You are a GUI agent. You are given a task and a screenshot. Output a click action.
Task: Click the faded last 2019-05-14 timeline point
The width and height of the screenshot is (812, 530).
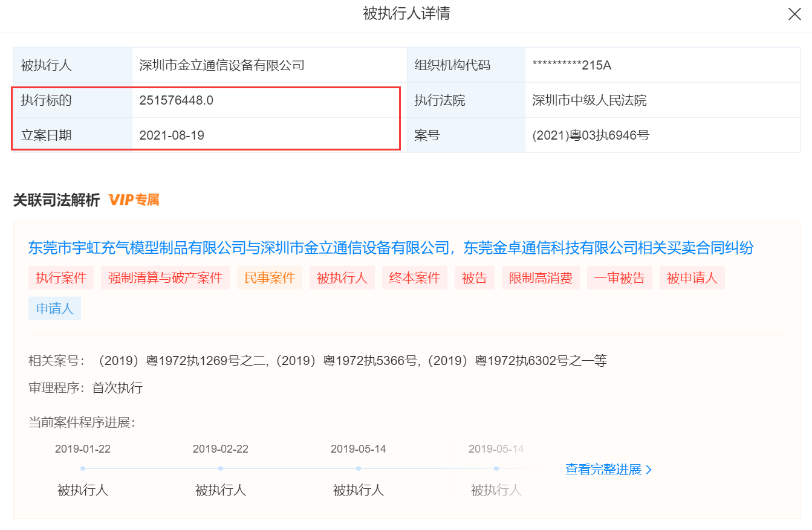496,468
